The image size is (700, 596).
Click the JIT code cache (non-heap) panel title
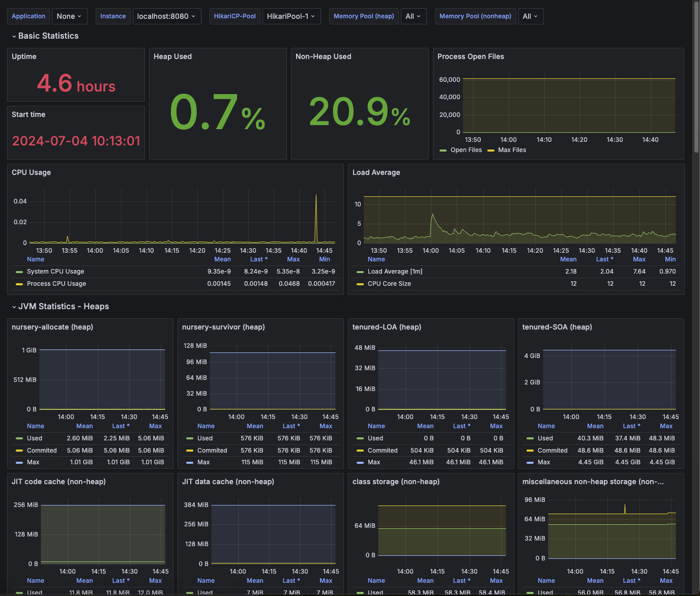click(59, 482)
